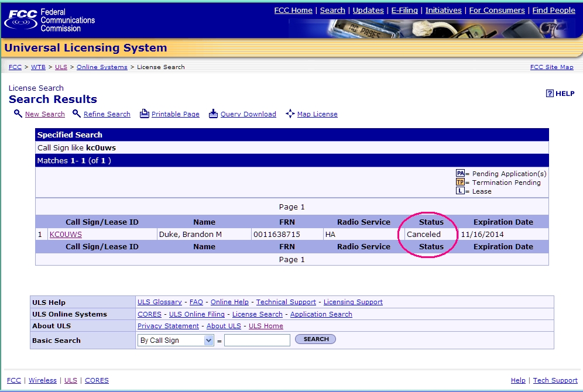Open the ULS Glossary link

(160, 302)
